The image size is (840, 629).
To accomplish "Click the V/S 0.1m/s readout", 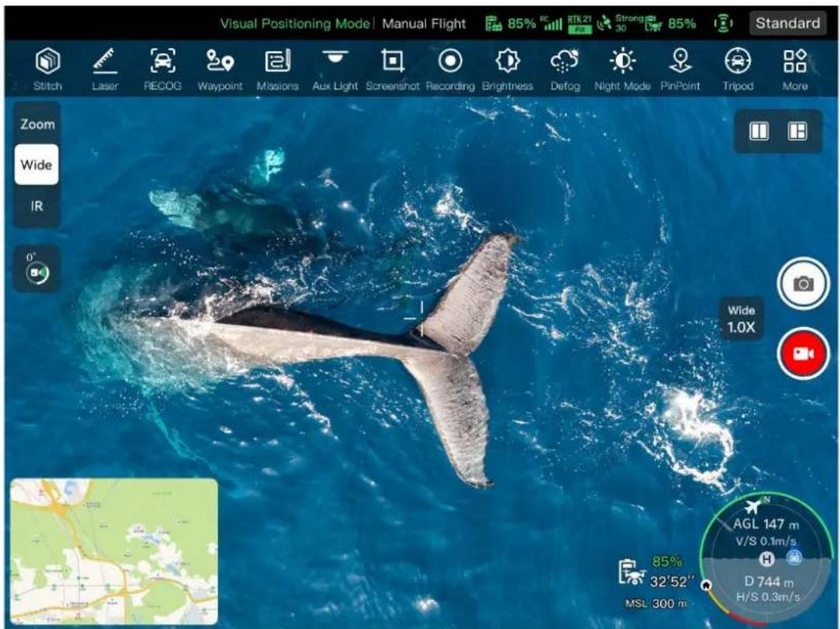I will (765, 540).
